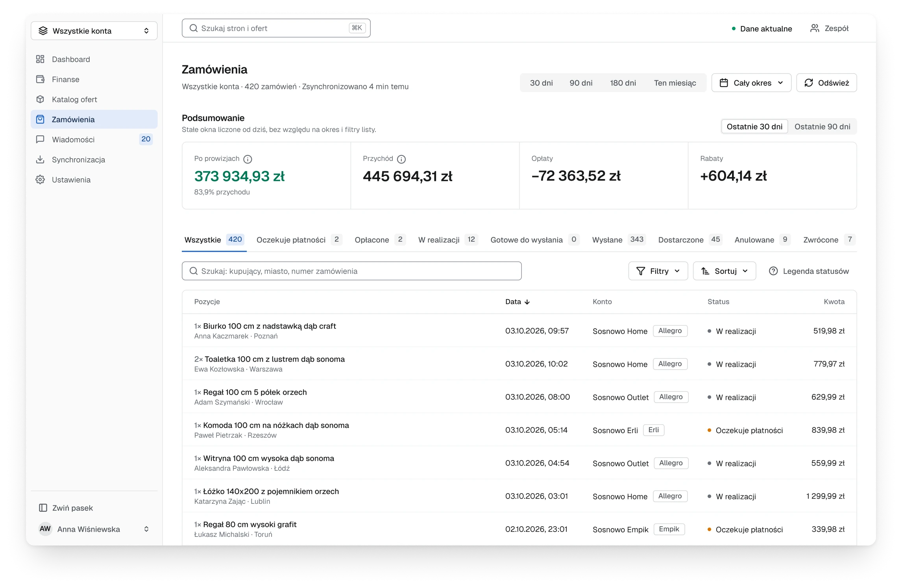
Task: Click the funnel icon on Filtry
Action: coord(641,271)
